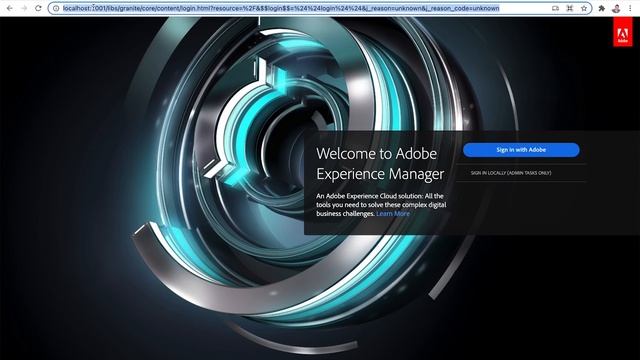Open the cast or media icon in address bar

[555, 8]
